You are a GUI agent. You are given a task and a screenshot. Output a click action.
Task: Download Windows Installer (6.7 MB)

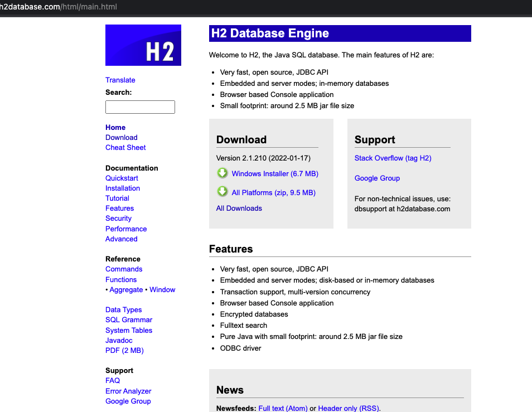pos(275,174)
